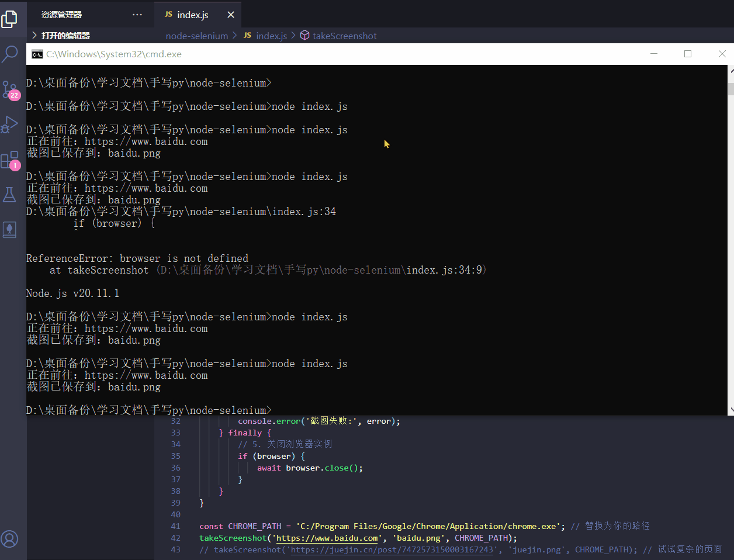The image size is (734, 560).
Task: Click the cmd scrollbar up arrow
Action: [730, 70]
